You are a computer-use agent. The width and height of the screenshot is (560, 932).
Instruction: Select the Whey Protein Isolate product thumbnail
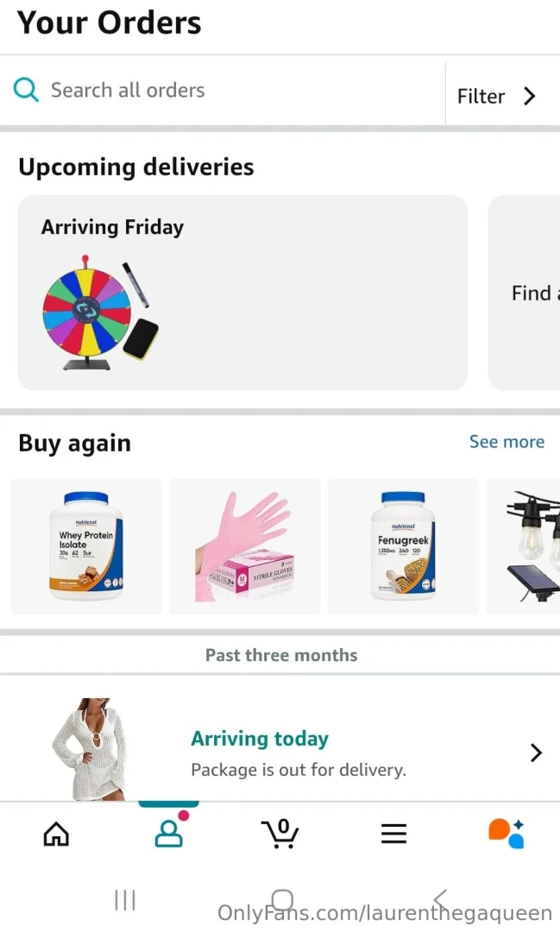(85, 545)
